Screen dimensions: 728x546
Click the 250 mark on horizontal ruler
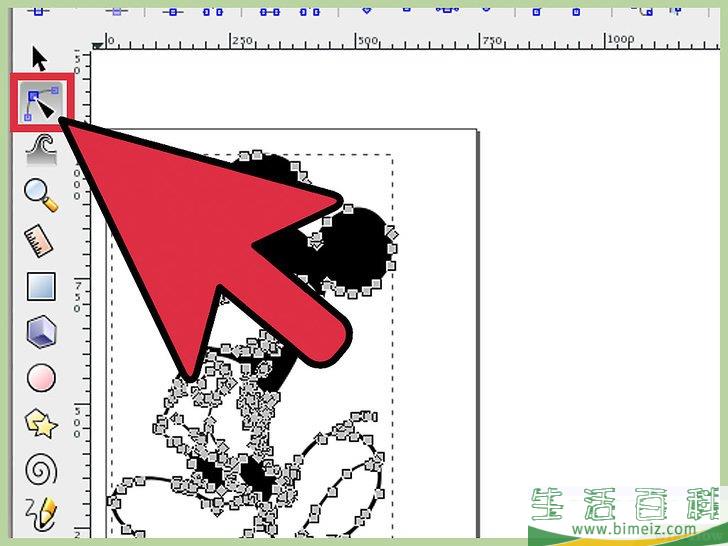click(242, 41)
